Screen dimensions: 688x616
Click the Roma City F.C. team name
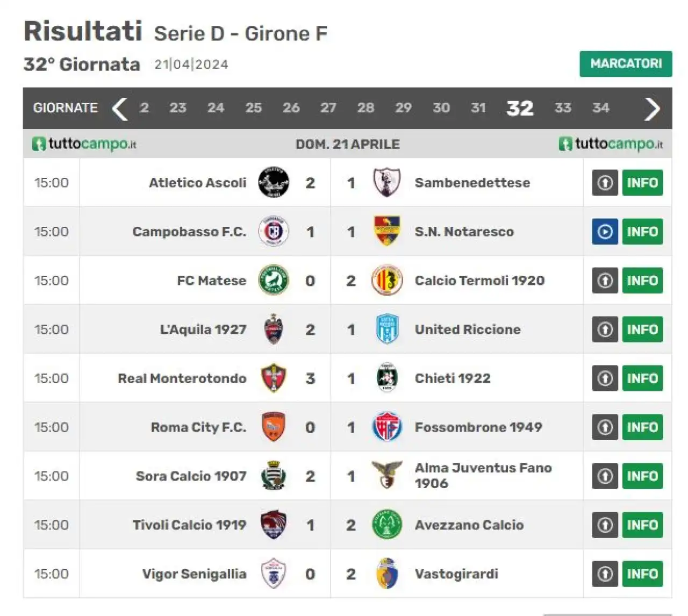[198, 427]
